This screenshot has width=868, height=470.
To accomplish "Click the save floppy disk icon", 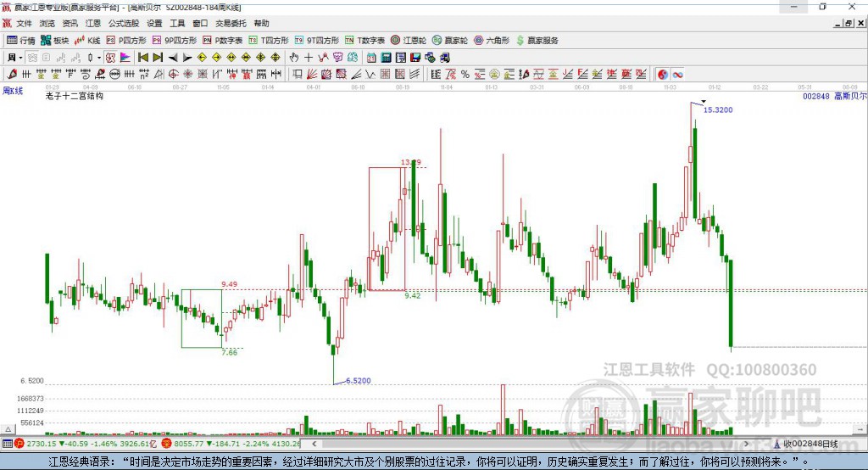I will pyautogui.click(x=415, y=58).
